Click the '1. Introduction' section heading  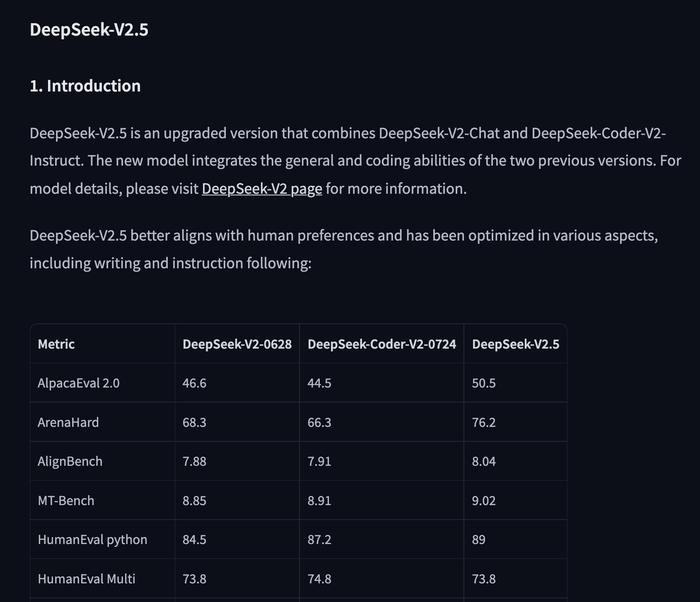click(85, 86)
